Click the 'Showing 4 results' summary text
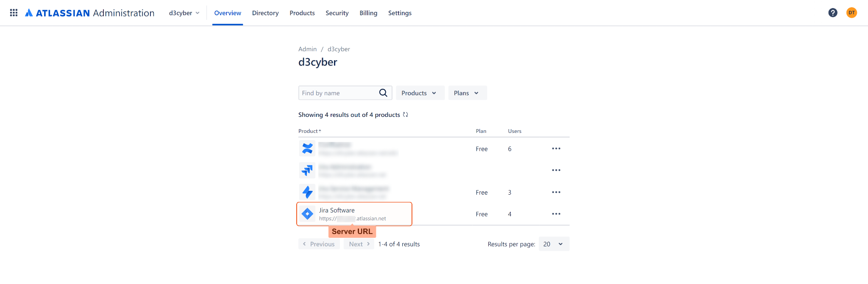868x284 pixels. (349, 115)
